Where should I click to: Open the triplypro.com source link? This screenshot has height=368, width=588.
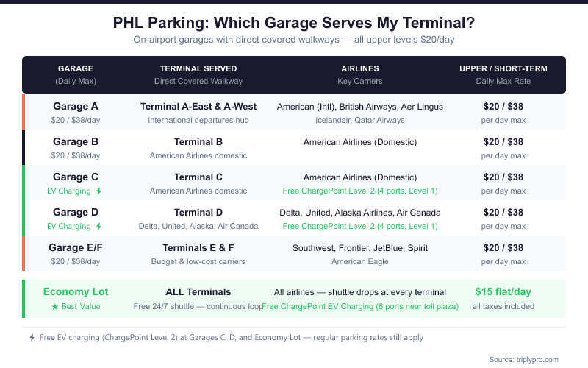coord(523,359)
